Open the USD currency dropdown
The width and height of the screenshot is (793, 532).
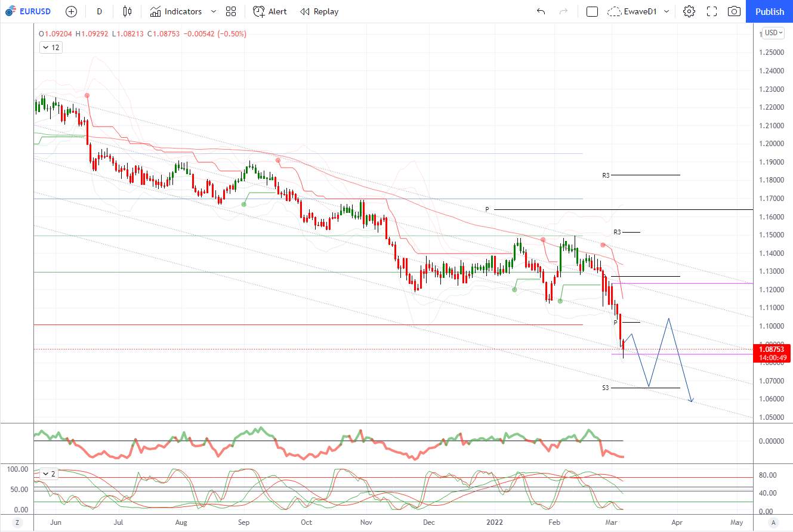point(774,33)
